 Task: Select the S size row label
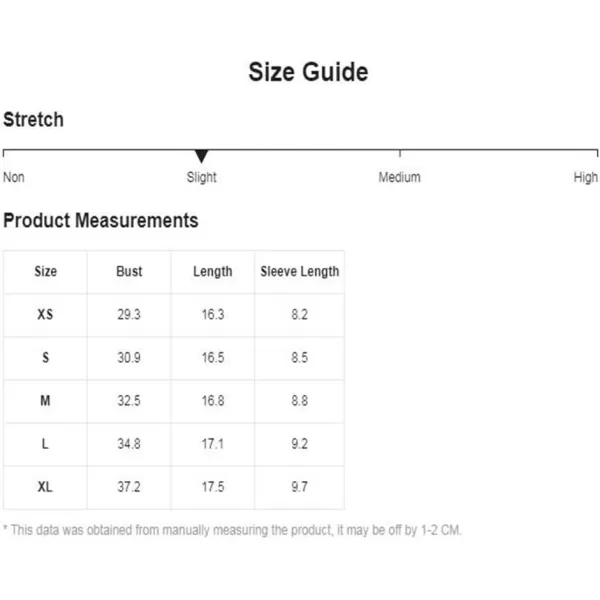click(46, 357)
